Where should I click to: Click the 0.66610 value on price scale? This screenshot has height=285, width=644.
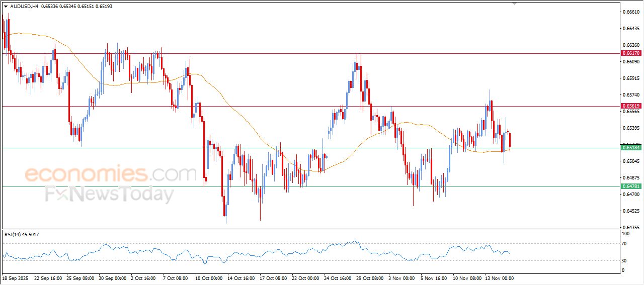[630, 12]
